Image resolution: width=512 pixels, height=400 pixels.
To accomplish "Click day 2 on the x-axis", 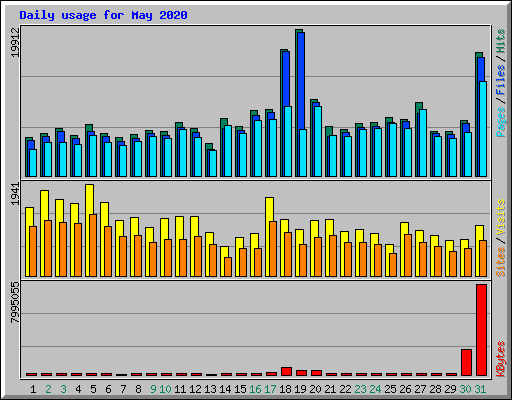I will (48, 389).
